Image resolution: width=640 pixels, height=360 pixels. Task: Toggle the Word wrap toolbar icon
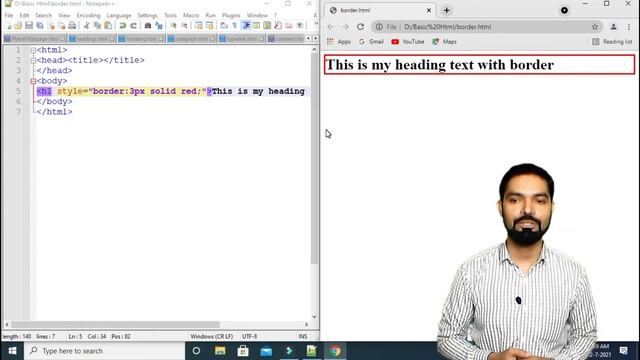[224, 26]
